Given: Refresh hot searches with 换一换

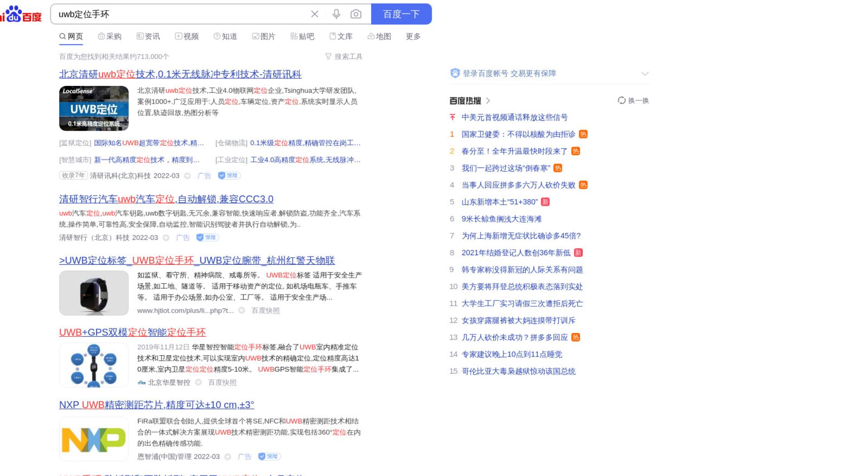Looking at the screenshot, I should point(633,100).
